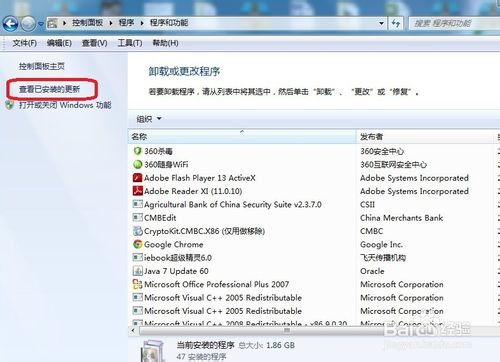Screen dimensions: 500x362
Task: Click the Java 7 Update 60 icon
Action: pos(137,271)
